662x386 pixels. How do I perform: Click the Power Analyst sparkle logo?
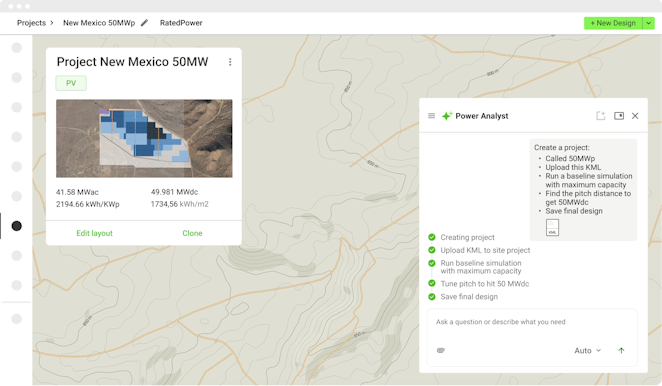pyautogui.click(x=447, y=116)
